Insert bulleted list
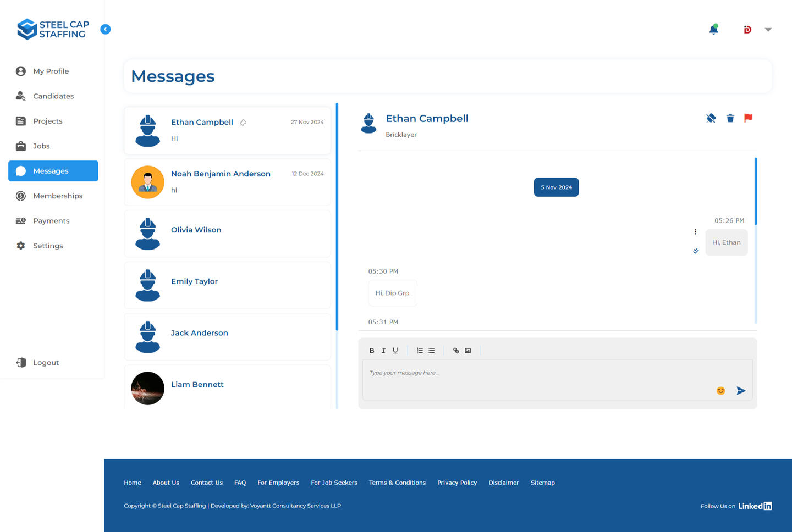The width and height of the screenshot is (792, 532). click(432, 351)
